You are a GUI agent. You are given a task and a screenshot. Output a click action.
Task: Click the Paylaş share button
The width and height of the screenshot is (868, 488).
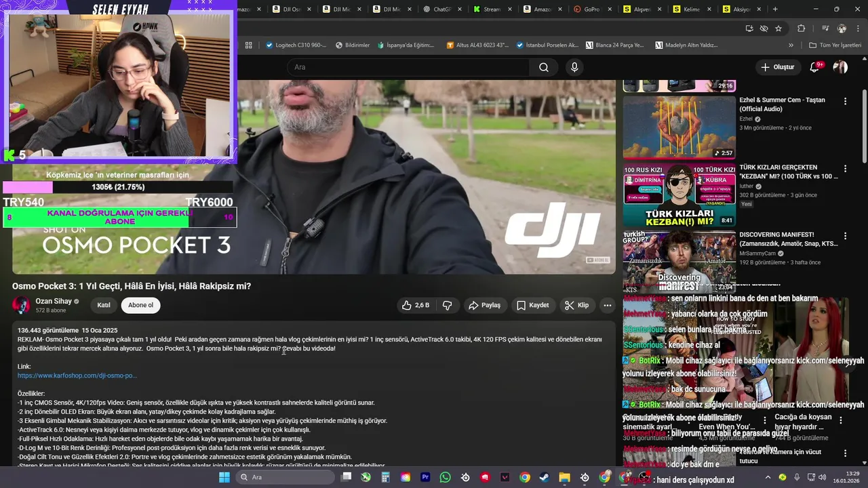[485, 306]
